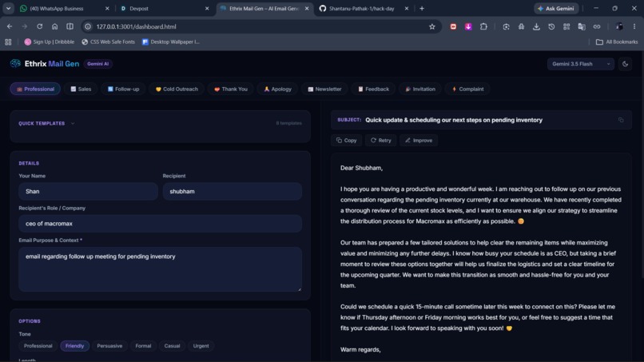Reload the page with refresh icon
This screenshot has height=362, width=644.
(x=39, y=26)
